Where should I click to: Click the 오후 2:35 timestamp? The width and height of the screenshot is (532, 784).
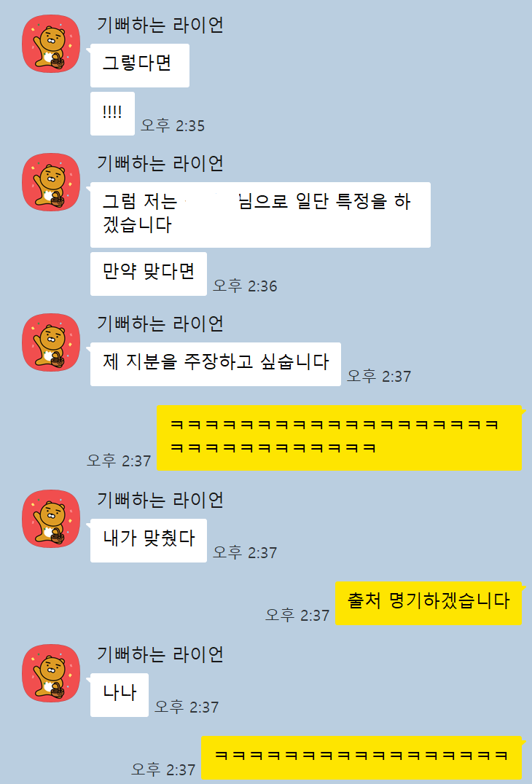[x=173, y=125]
